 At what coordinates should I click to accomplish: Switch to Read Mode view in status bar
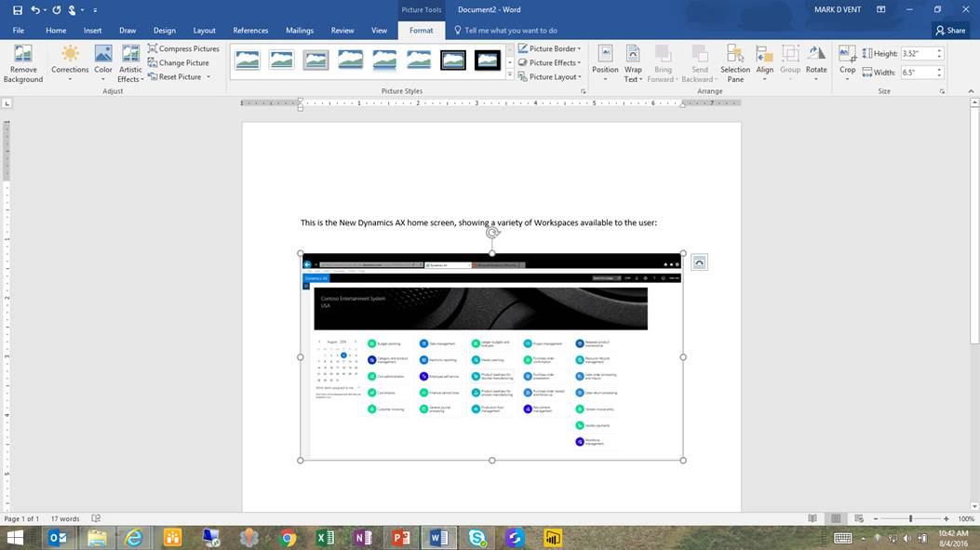tap(812, 518)
